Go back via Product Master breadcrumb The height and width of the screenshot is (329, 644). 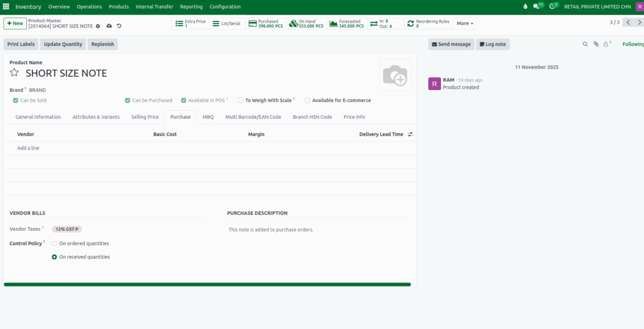[x=45, y=21]
